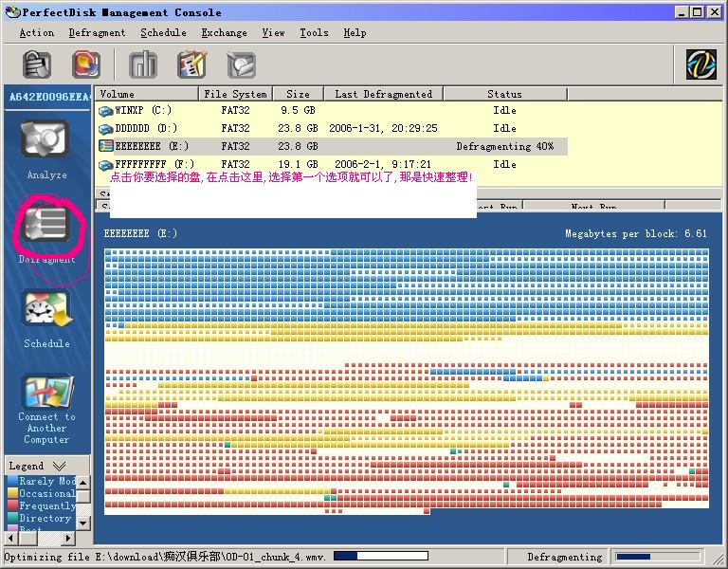Click the File System column header
Screen dimensions: 728x569
coord(235,94)
